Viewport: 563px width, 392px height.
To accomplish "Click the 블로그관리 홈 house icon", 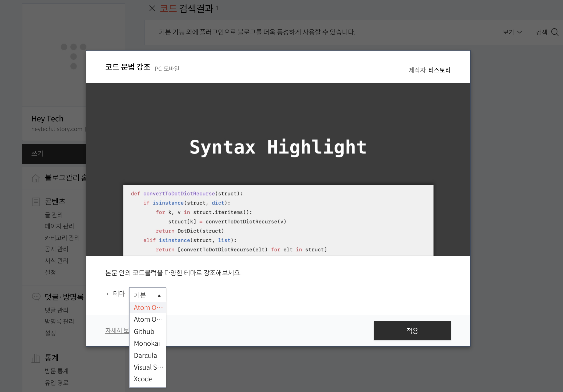I will [36, 178].
